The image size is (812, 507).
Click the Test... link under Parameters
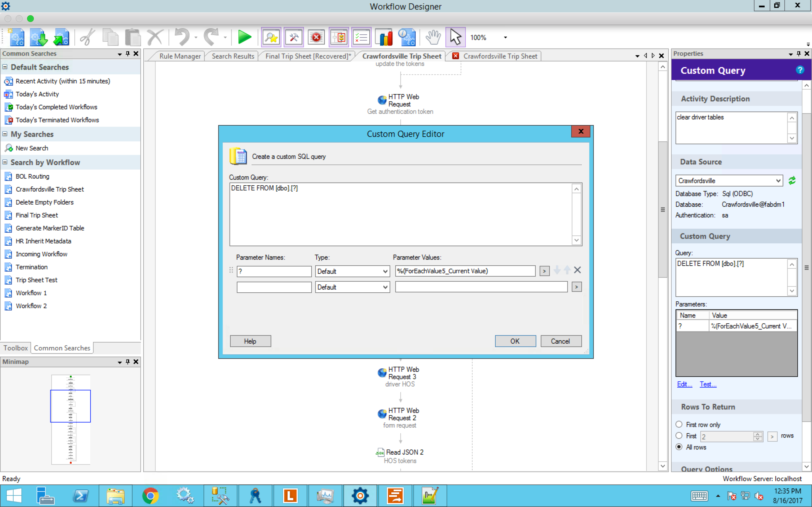pos(708,384)
